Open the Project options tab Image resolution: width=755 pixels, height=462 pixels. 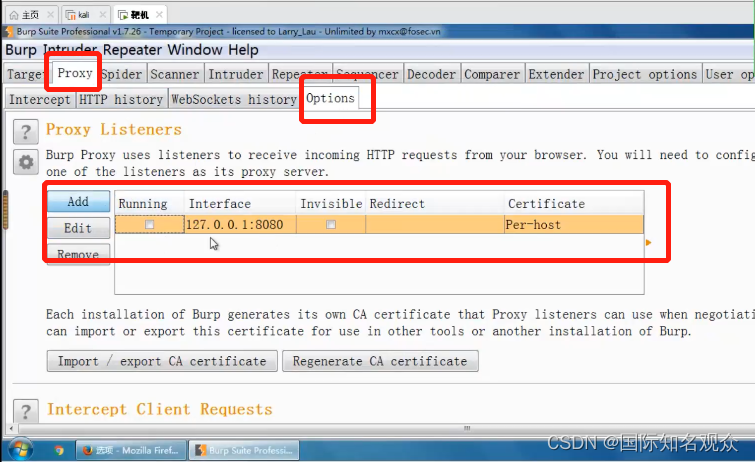point(645,74)
